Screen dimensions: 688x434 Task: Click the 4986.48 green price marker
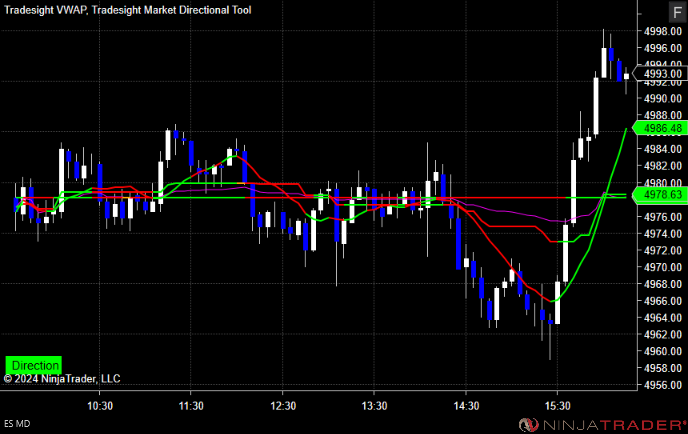[x=660, y=128]
